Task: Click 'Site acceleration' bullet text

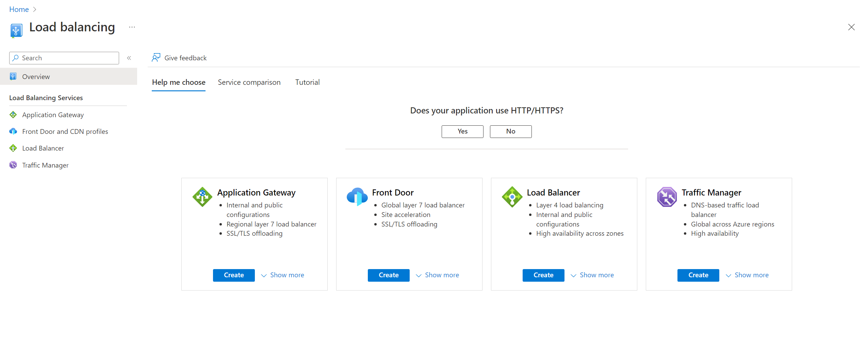Action: click(406, 215)
